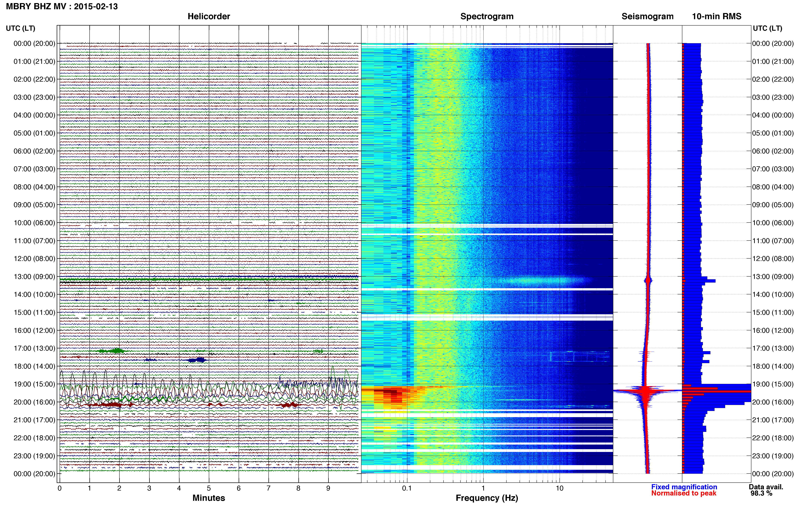Click the 10 tick on the Frequency axis
This screenshot has width=812, height=508.
tap(559, 488)
